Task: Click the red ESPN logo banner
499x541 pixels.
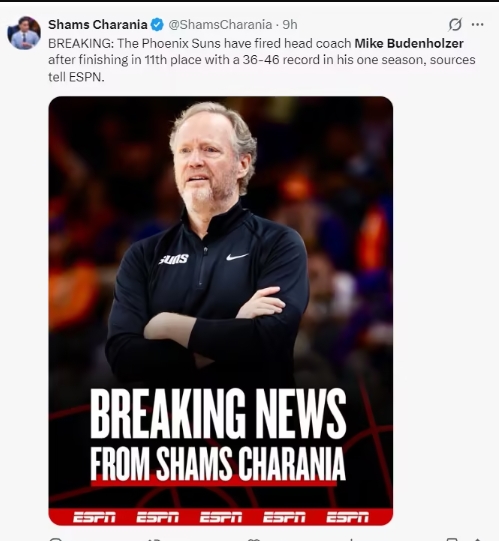Action: (x=221, y=517)
